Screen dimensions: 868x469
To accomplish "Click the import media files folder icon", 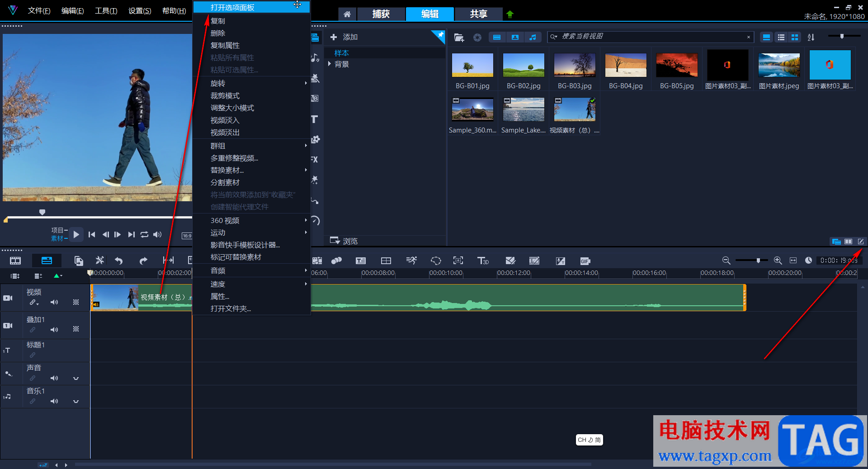I will 459,38.
